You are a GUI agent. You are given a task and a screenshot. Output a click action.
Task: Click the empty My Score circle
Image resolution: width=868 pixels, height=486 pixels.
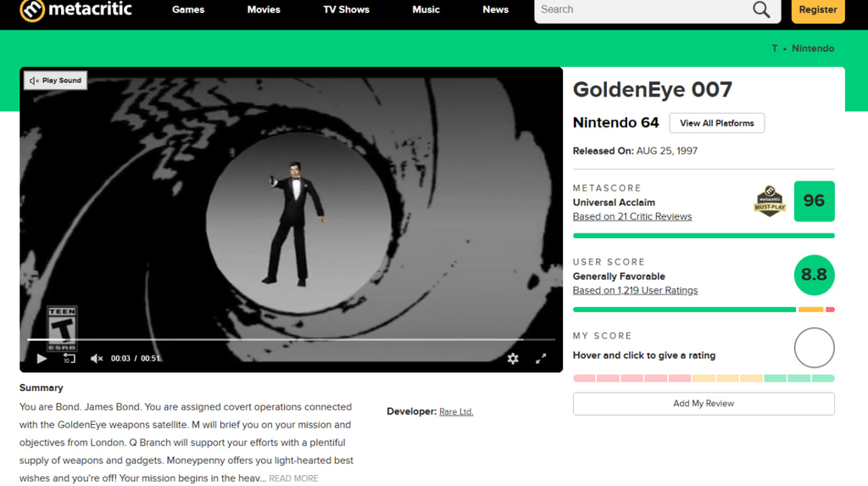(x=815, y=348)
